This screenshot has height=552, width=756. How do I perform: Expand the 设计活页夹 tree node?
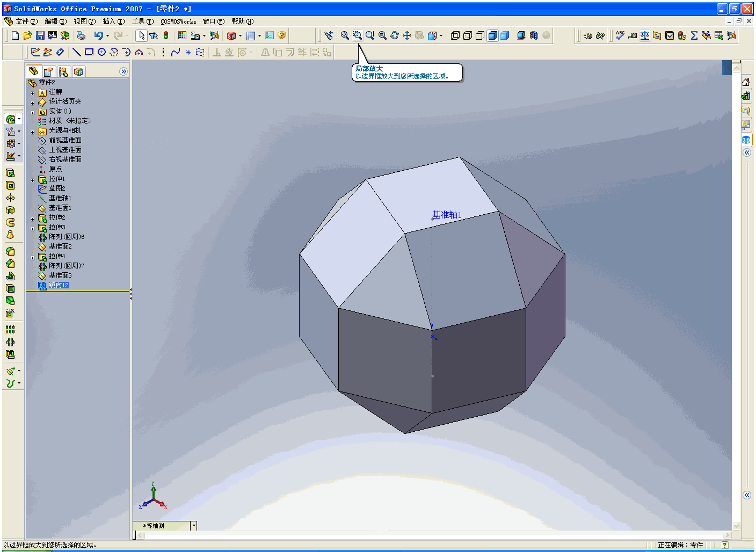[x=32, y=103]
